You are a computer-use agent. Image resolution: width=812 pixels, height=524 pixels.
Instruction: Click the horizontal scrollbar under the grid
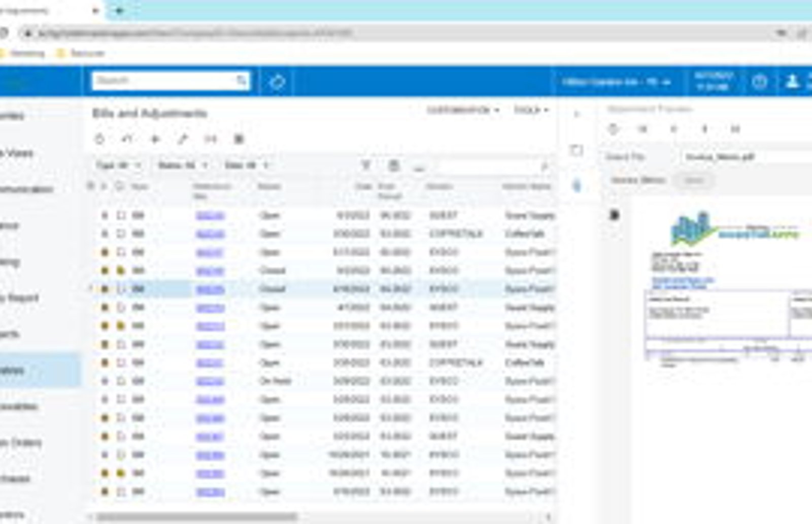(x=197, y=517)
